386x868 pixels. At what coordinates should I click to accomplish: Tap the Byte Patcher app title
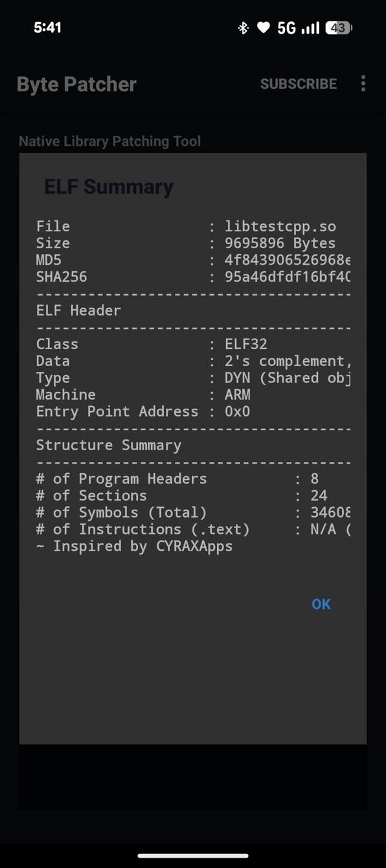76,84
